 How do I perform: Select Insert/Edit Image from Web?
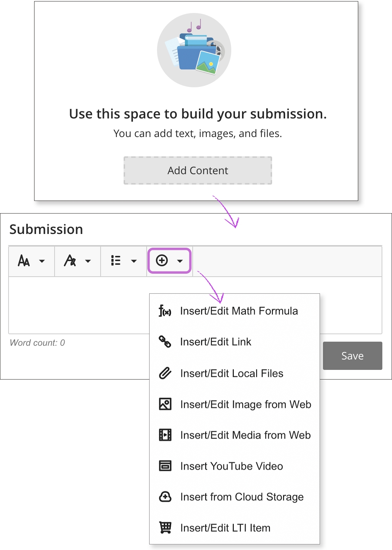(x=245, y=404)
